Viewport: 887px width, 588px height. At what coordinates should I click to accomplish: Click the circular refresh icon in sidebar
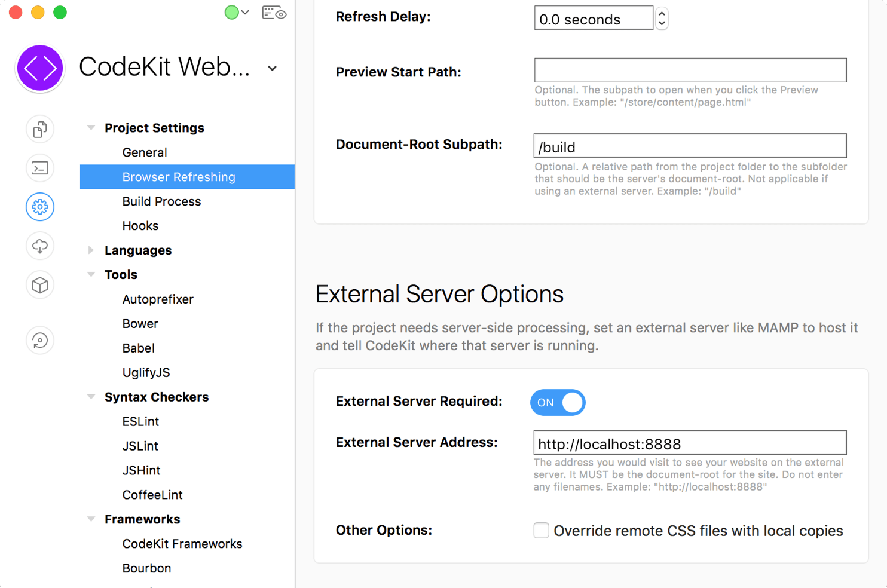(x=40, y=340)
